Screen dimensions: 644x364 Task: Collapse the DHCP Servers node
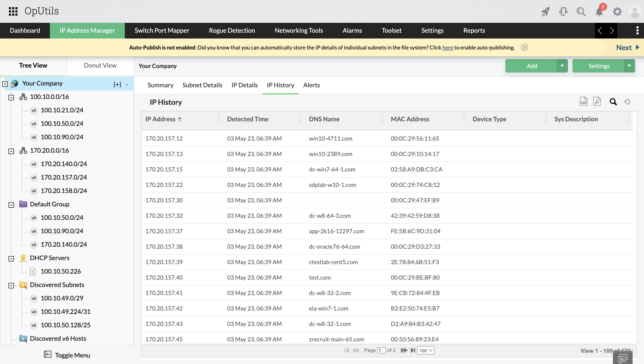pyautogui.click(x=11, y=259)
